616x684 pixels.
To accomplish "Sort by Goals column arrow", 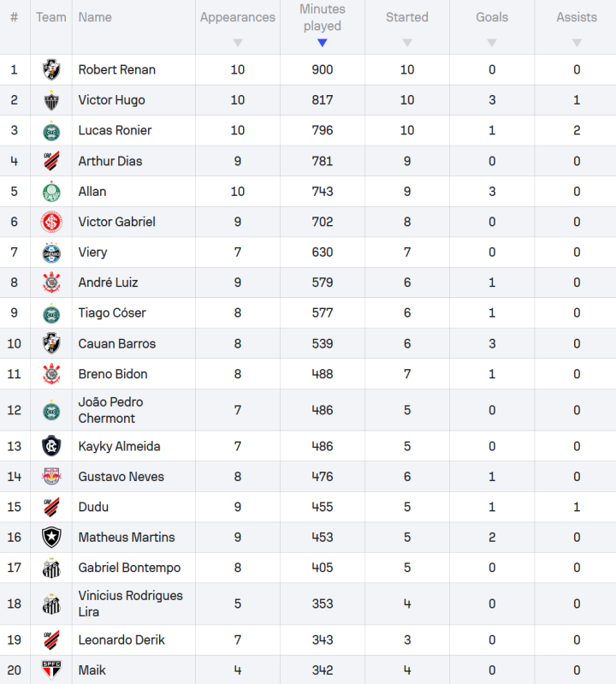I will (x=492, y=43).
